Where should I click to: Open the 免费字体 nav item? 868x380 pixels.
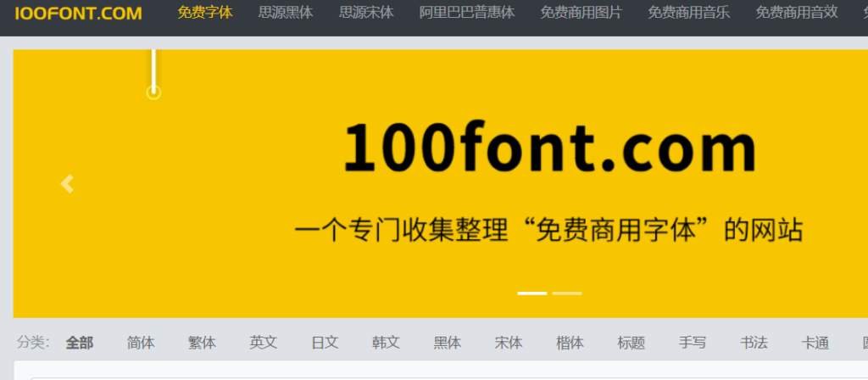tap(205, 13)
